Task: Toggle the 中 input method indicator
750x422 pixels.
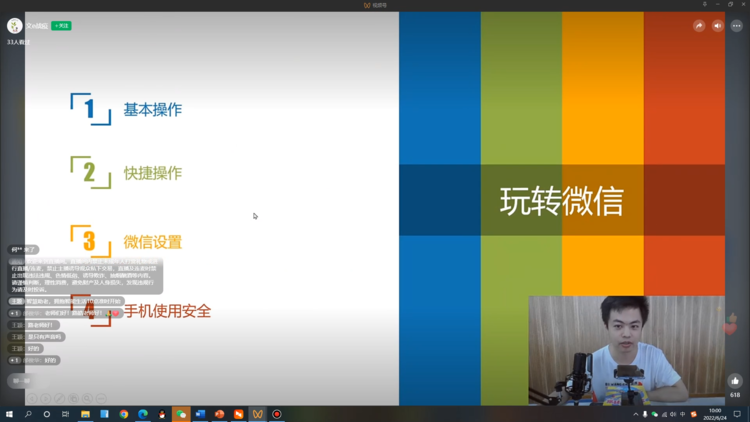Action: (683, 414)
